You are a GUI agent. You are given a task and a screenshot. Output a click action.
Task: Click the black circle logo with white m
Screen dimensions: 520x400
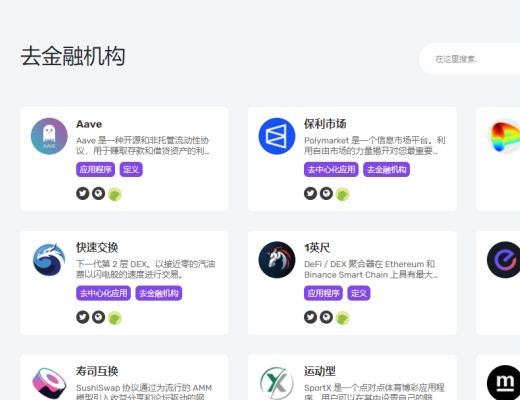[x=504, y=383]
